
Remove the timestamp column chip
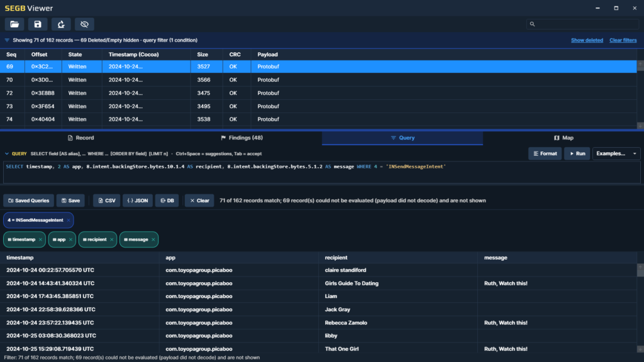point(40,239)
